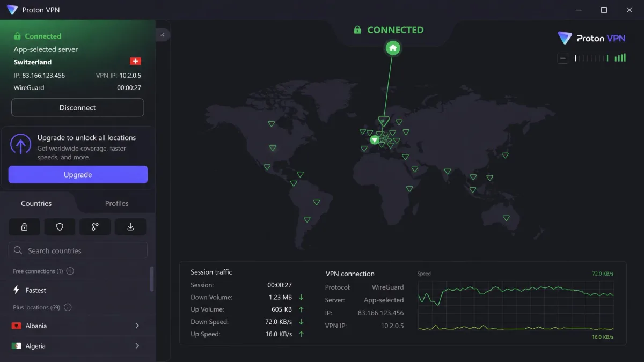Click the 'Free connections (1)' heading

[38, 271]
